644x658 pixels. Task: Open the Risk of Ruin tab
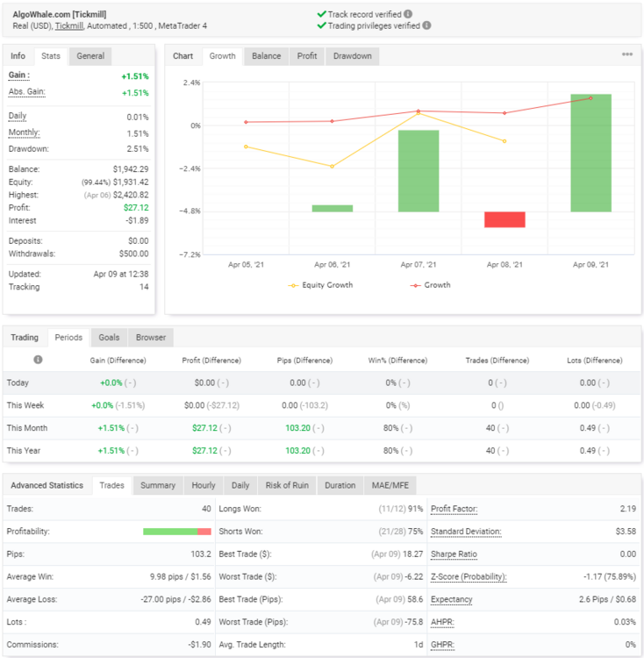coord(287,485)
